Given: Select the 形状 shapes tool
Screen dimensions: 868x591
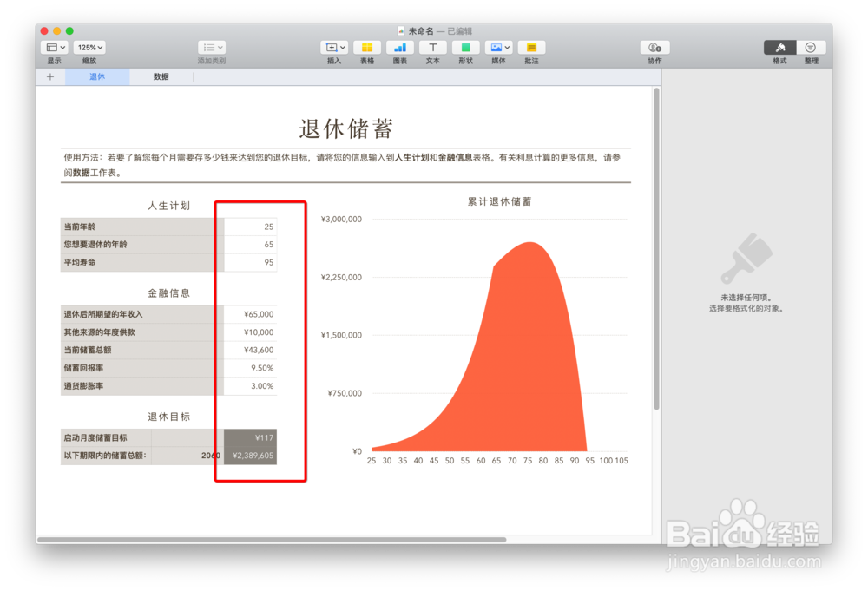Looking at the screenshot, I should (465, 48).
